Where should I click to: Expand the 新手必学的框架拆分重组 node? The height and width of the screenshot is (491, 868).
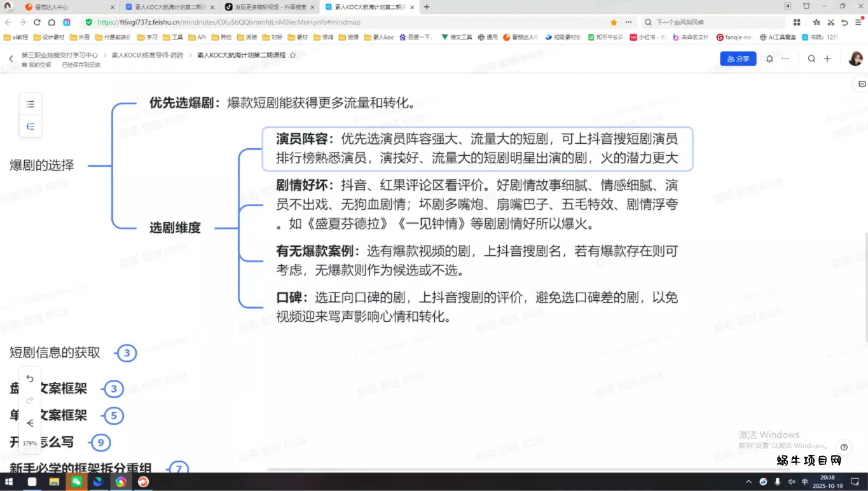click(x=178, y=469)
